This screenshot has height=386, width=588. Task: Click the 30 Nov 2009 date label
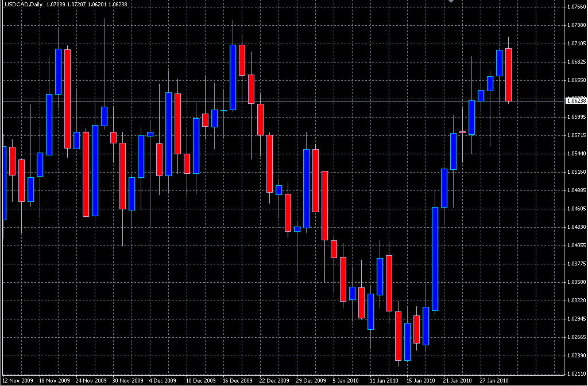(x=128, y=381)
